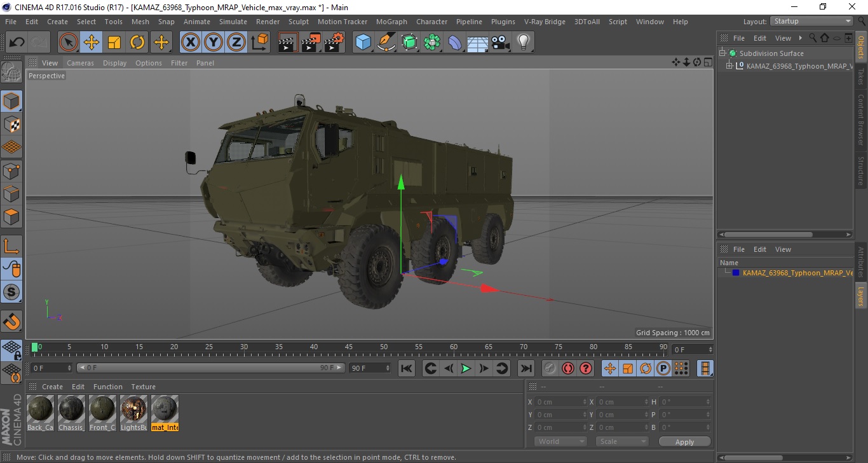This screenshot has height=463, width=868.
Task: Toggle Viewport Solo S icon
Action: coord(11,292)
